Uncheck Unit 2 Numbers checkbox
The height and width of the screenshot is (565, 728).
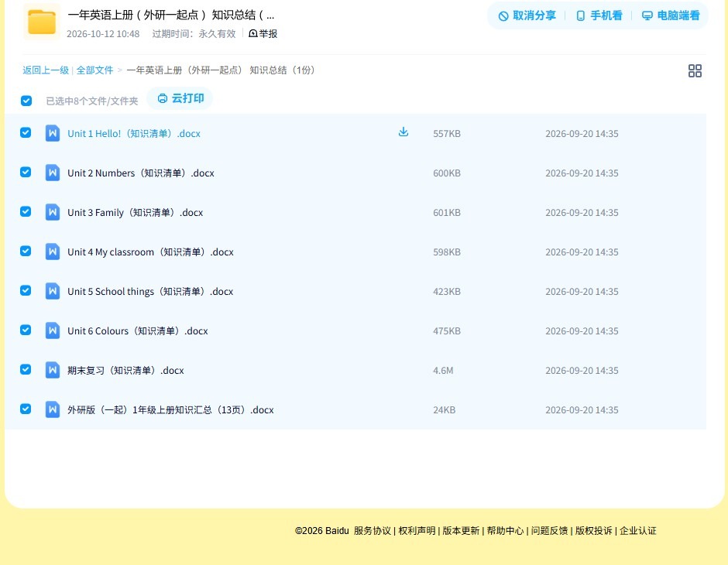26,172
